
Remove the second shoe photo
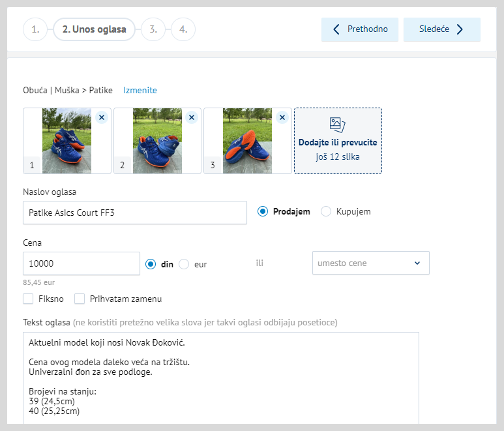tap(192, 117)
